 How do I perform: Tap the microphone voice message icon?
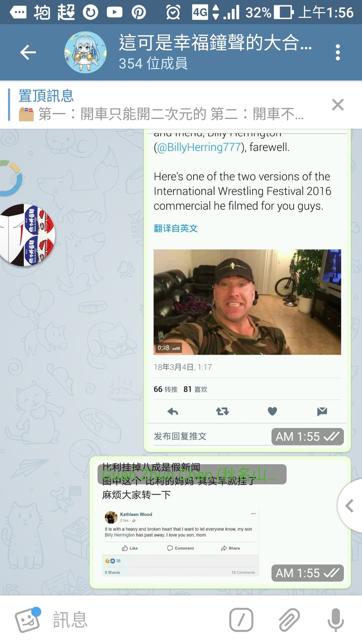pos(335,620)
